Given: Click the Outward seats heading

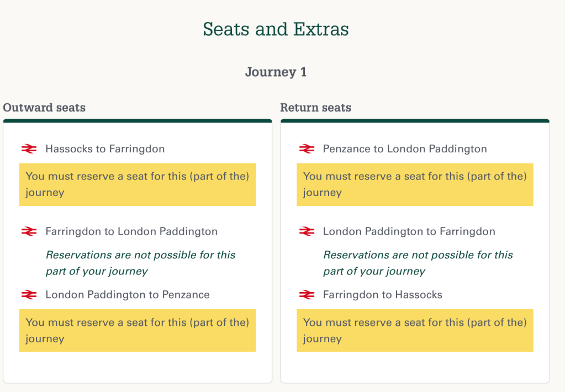Looking at the screenshot, I should tap(44, 108).
